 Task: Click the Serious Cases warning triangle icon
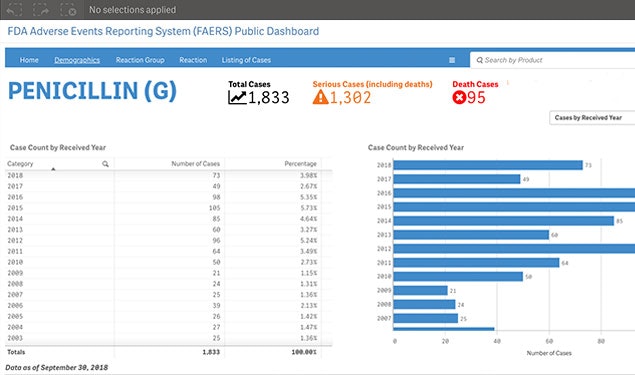tap(320, 97)
